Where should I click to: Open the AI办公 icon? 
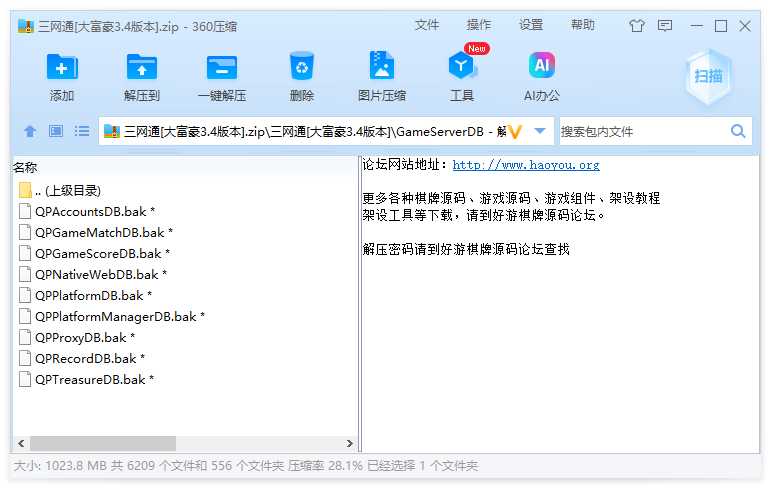(x=542, y=65)
